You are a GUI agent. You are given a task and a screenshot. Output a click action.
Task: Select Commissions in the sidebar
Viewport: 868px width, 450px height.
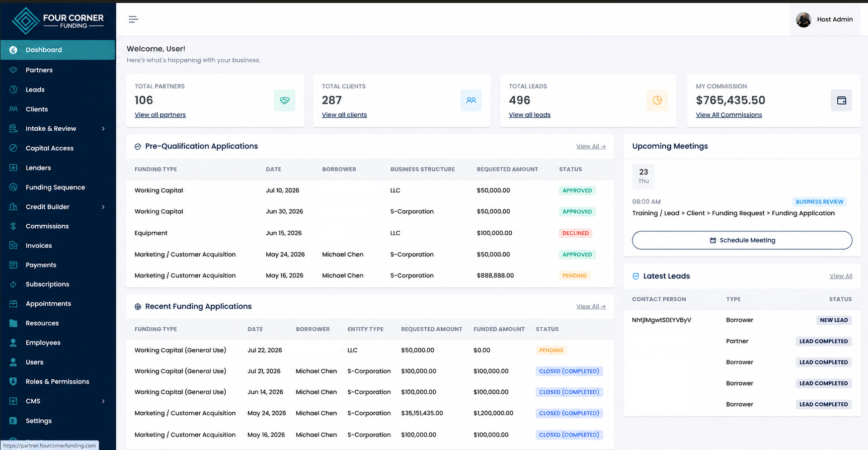[x=58, y=226]
